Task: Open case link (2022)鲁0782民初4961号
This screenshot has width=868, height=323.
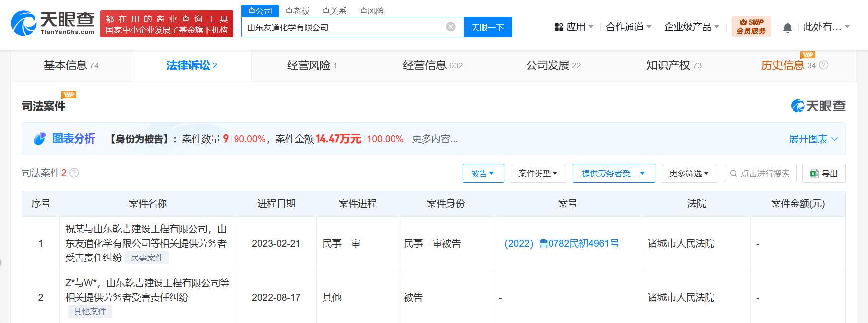Action: 561,243
